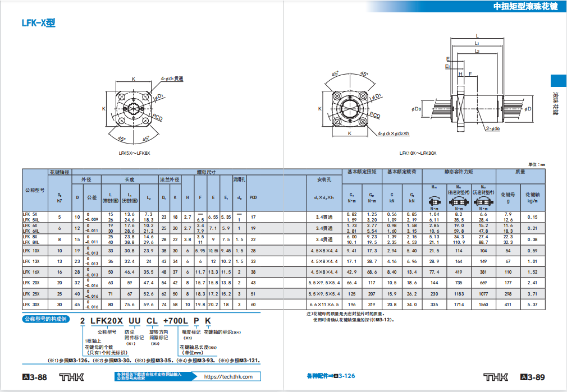Viewport: 567px width, 392px height.
Task: Click the 基本额定载荷 column header
Action: click(x=402, y=172)
